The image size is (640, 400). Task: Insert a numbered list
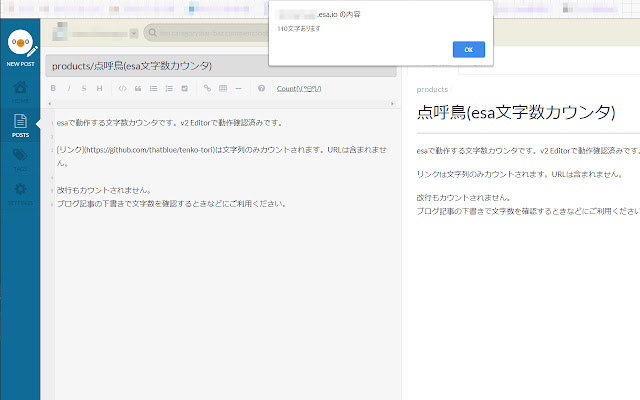coord(168,88)
